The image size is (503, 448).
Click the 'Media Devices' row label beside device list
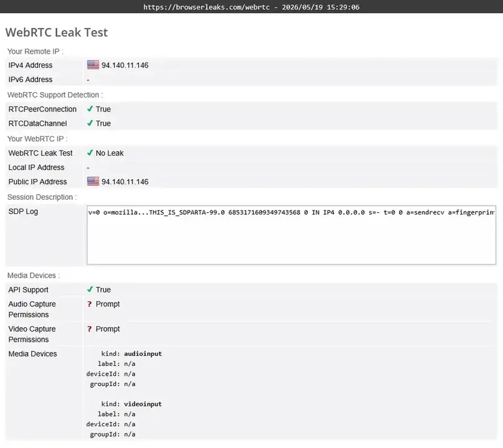pos(32,354)
